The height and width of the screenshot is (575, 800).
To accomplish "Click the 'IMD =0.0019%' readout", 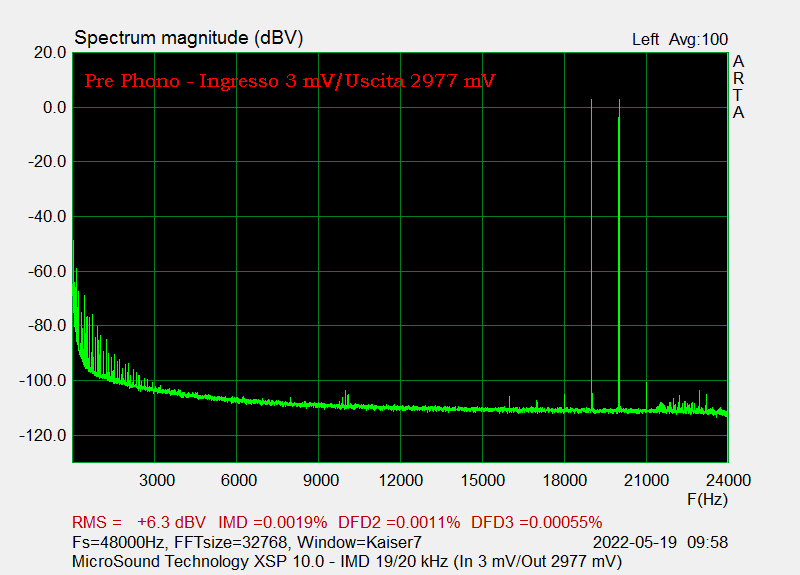I will click(x=273, y=523).
